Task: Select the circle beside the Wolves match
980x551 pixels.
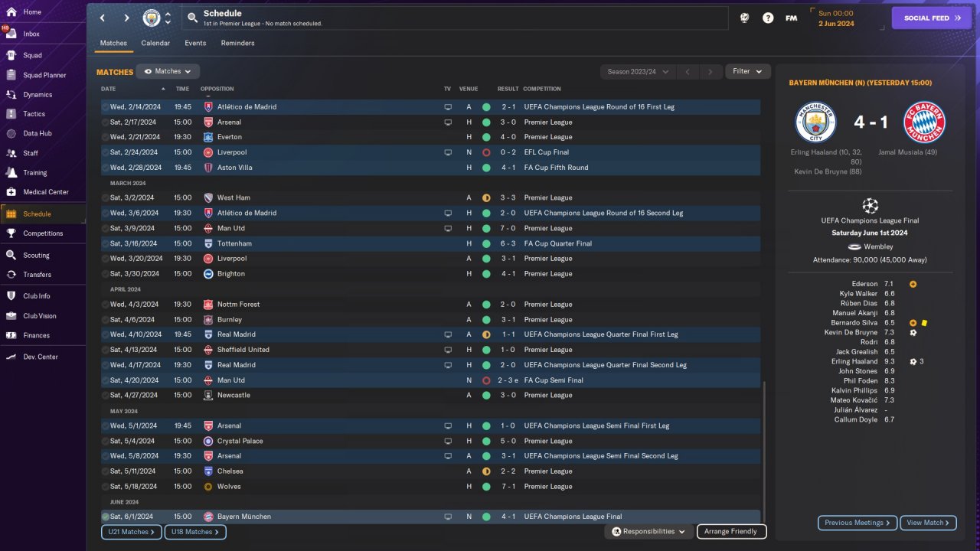Action: coord(106,486)
